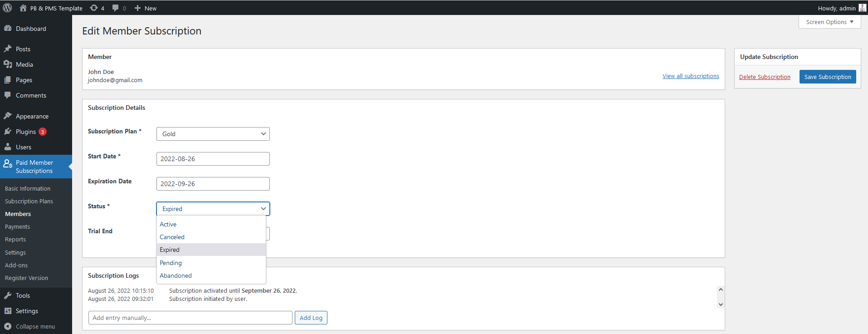Expand the Screen Options panel
This screenshot has width=868, height=334.
829,22
